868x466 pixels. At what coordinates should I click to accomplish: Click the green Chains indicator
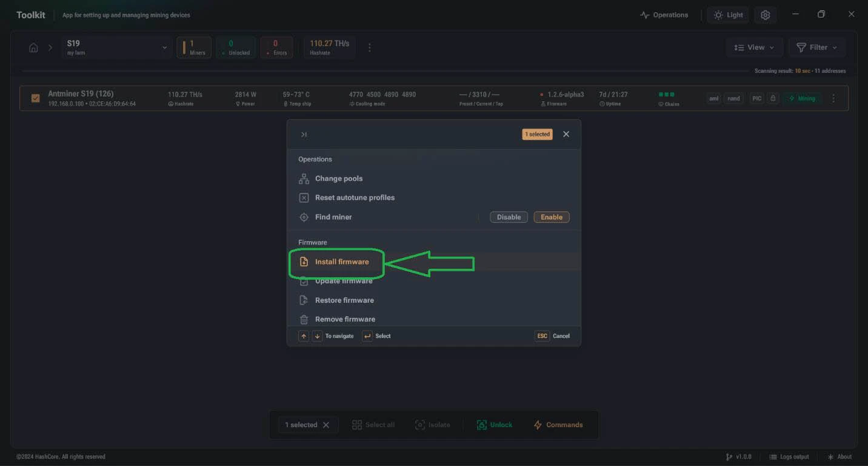(x=667, y=95)
